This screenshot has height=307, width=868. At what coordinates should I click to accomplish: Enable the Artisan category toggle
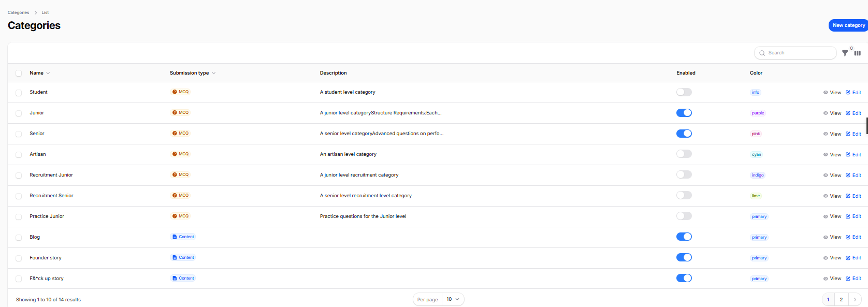pyautogui.click(x=684, y=154)
